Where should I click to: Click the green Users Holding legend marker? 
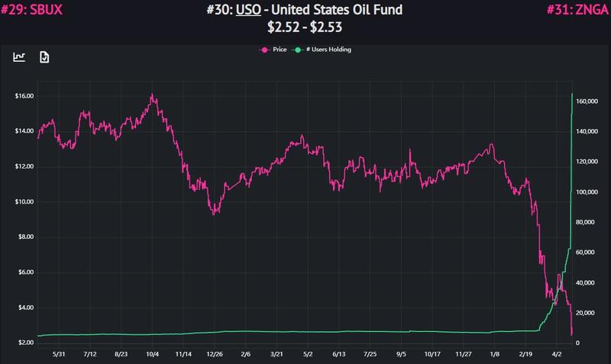point(298,50)
